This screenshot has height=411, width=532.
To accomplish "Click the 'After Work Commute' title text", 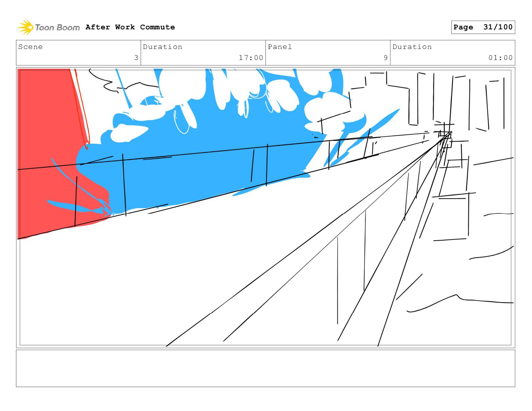I will pos(130,27).
